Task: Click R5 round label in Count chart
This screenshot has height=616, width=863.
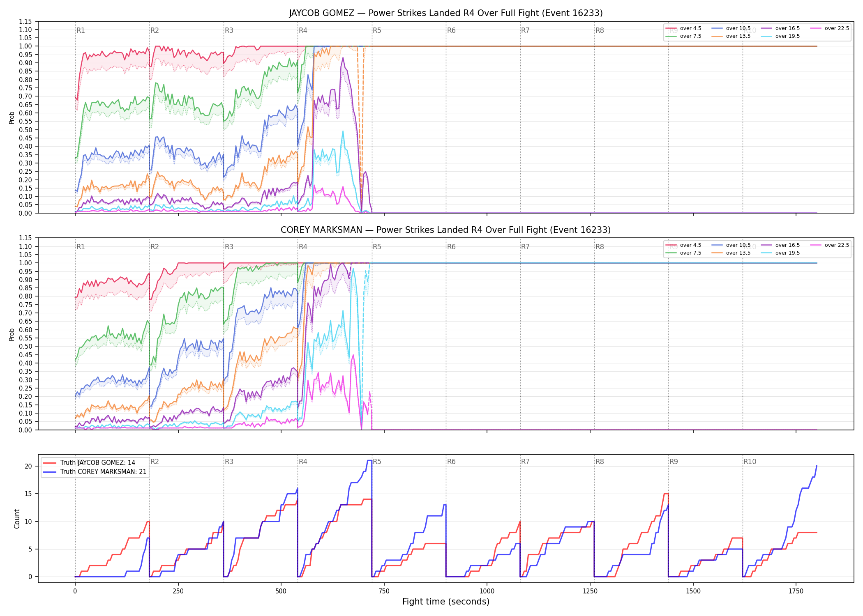Action: pyautogui.click(x=377, y=462)
